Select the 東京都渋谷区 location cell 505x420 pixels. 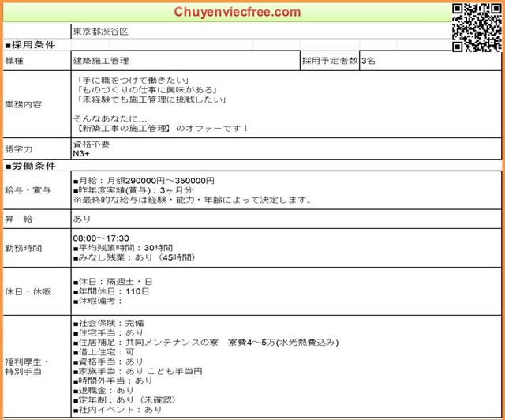[x=100, y=32]
